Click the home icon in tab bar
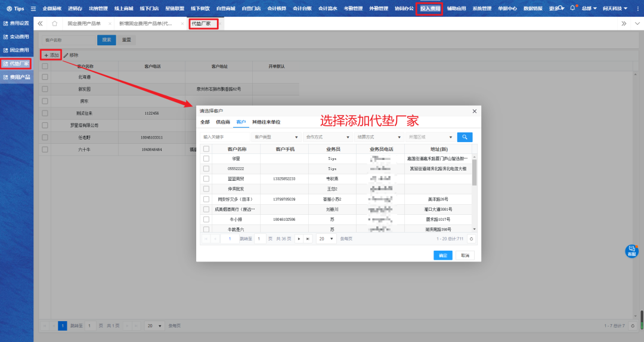The height and width of the screenshot is (342, 644). click(54, 23)
